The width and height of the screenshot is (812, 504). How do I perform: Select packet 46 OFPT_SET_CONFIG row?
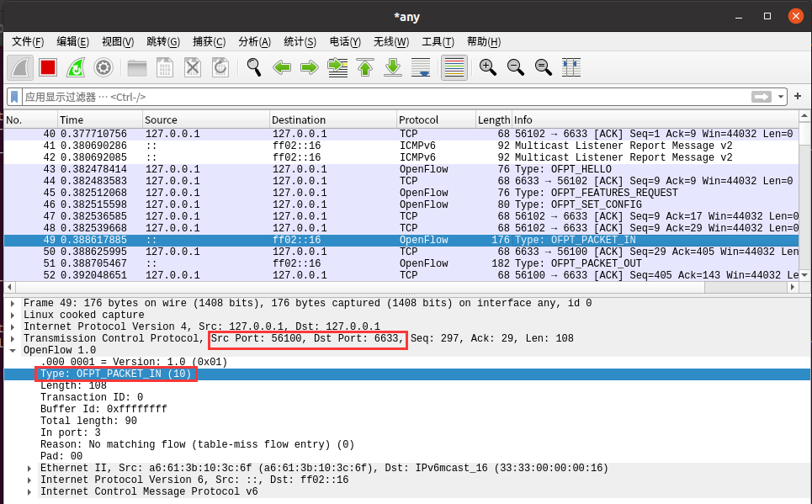pyautogui.click(x=401, y=204)
